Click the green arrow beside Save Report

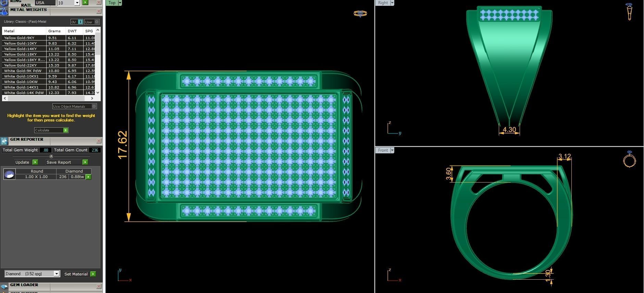click(85, 162)
